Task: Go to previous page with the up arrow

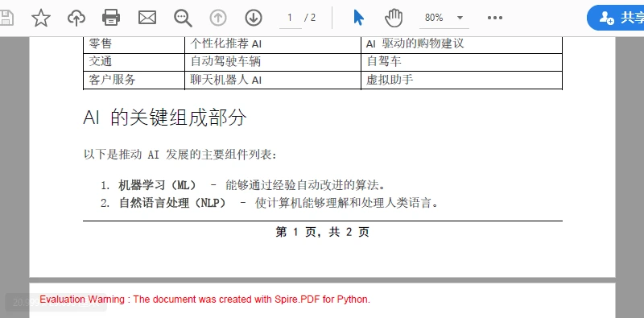Action: point(218,18)
